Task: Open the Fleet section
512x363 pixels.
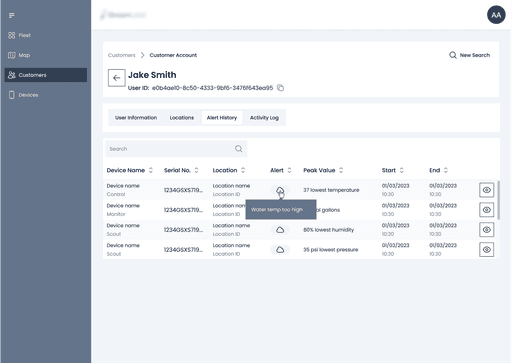Action: 46,35
